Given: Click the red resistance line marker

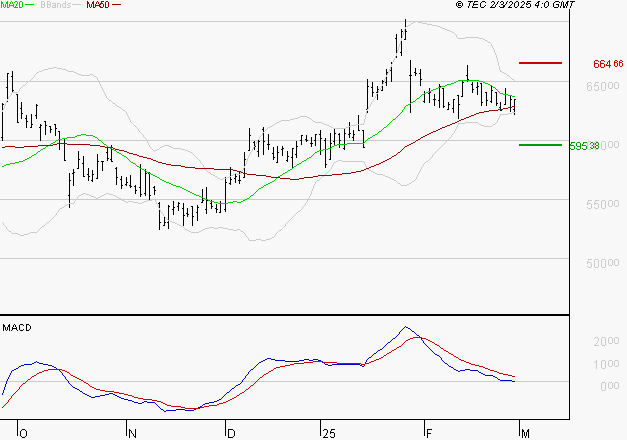Looking at the screenshot, I should [540, 63].
